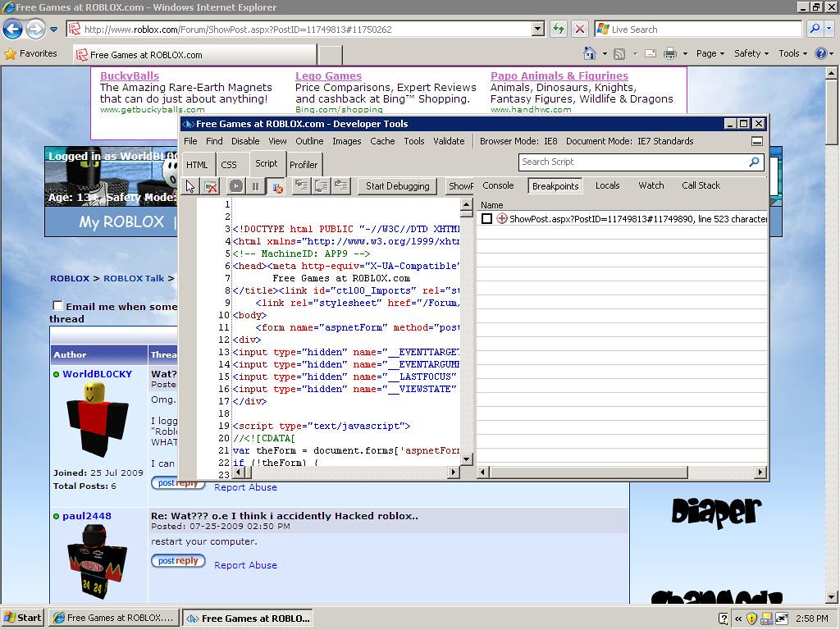Open the address bar URL dropdown
The image size is (840, 630).
pos(537,29)
